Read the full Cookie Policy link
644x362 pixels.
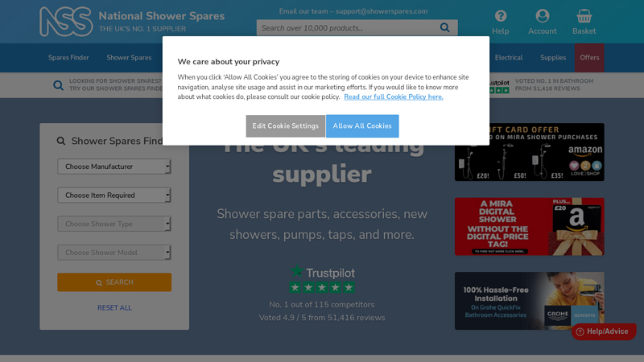pos(394,97)
